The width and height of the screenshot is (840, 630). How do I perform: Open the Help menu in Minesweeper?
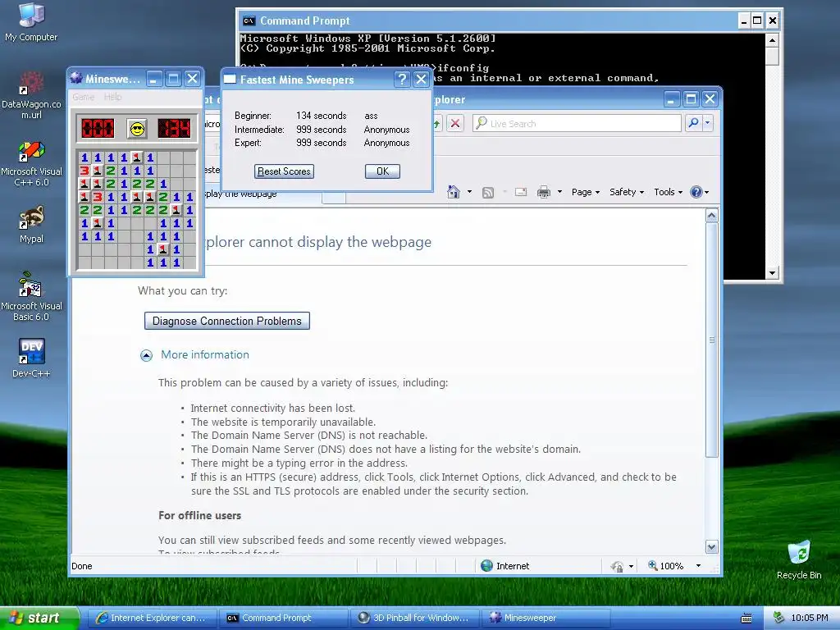[x=112, y=97]
